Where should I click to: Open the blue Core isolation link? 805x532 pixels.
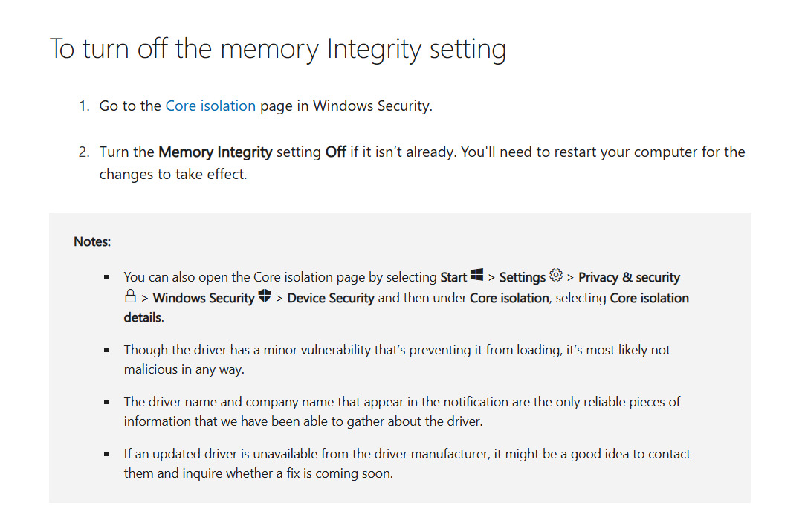pyautogui.click(x=210, y=106)
